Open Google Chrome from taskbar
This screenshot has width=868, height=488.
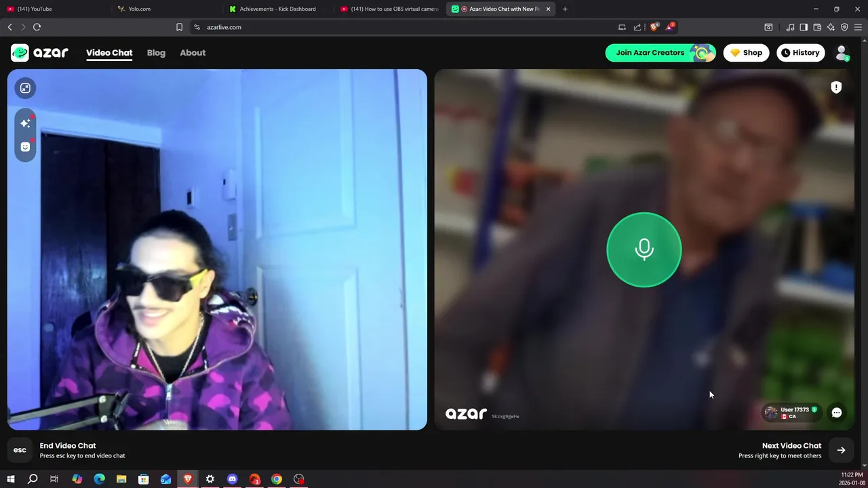(x=277, y=479)
